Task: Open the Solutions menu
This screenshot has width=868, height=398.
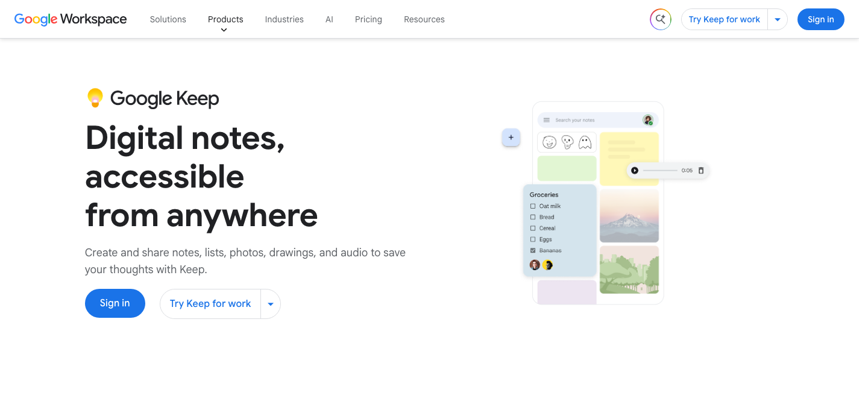Action: point(168,19)
